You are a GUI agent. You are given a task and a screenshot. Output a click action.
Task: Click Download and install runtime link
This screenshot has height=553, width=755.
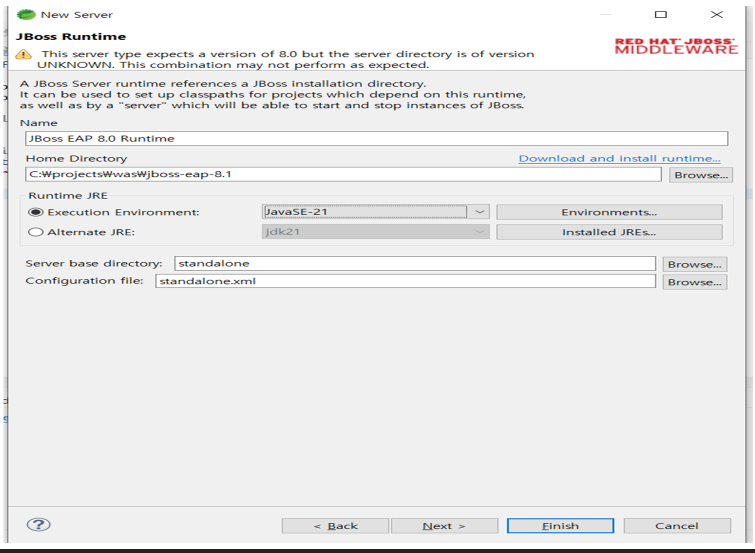point(619,158)
